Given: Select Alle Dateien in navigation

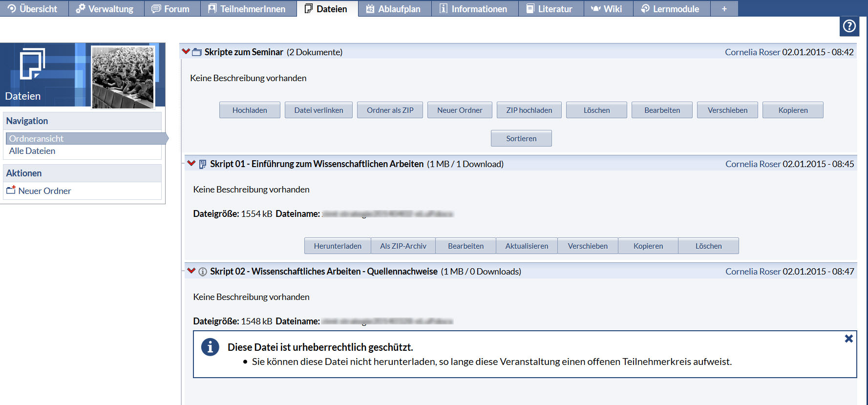Looking at the screenshot, I should click(32, 151).
